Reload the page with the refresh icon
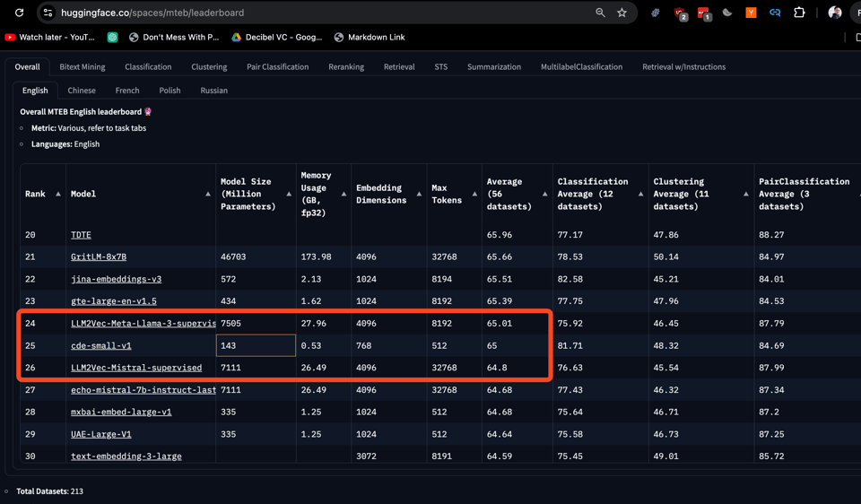The width and height of the screenshot is (861, 504). tap(19, 13)
